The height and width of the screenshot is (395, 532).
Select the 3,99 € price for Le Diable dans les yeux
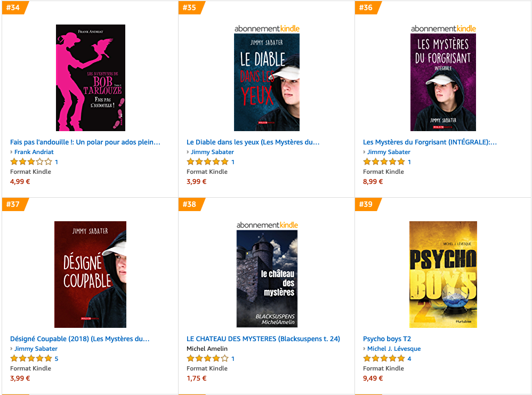[x=197, y=182]
